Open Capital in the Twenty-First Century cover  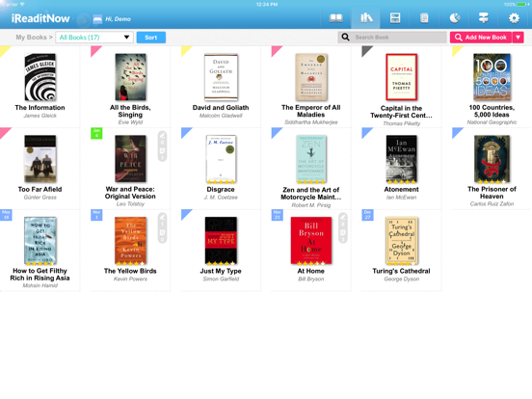click(x=401, y=77)
